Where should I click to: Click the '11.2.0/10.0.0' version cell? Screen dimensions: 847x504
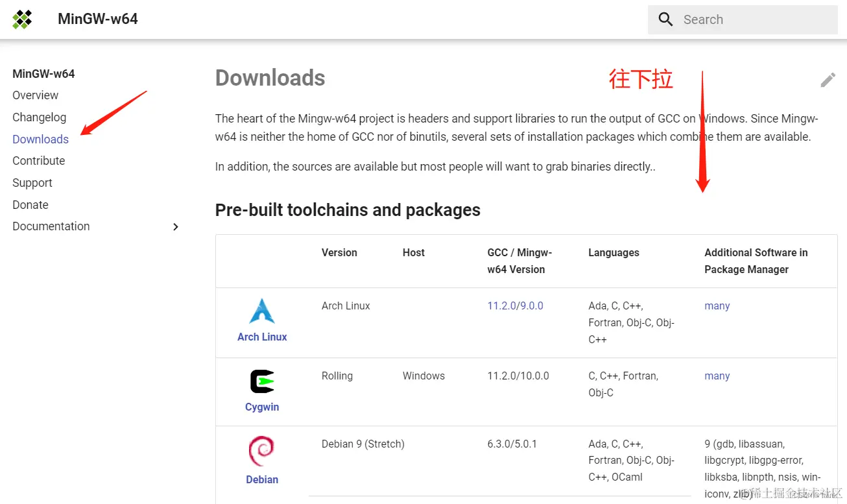coord(518,376)
